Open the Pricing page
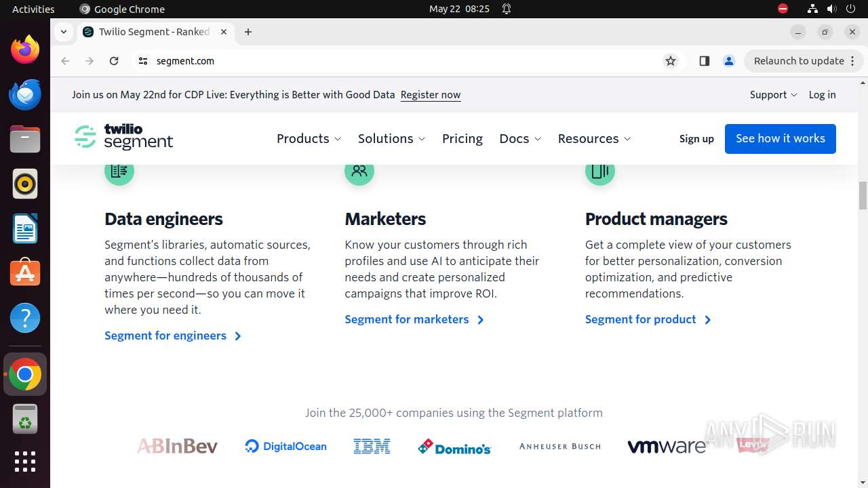This screenshot has height=488, width=868. pos(462,138)
